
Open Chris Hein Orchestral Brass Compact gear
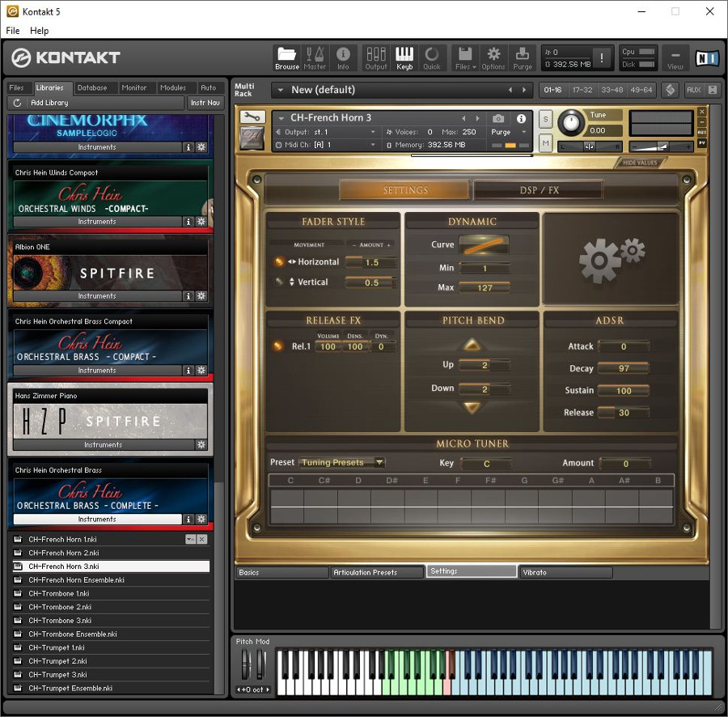201,370
